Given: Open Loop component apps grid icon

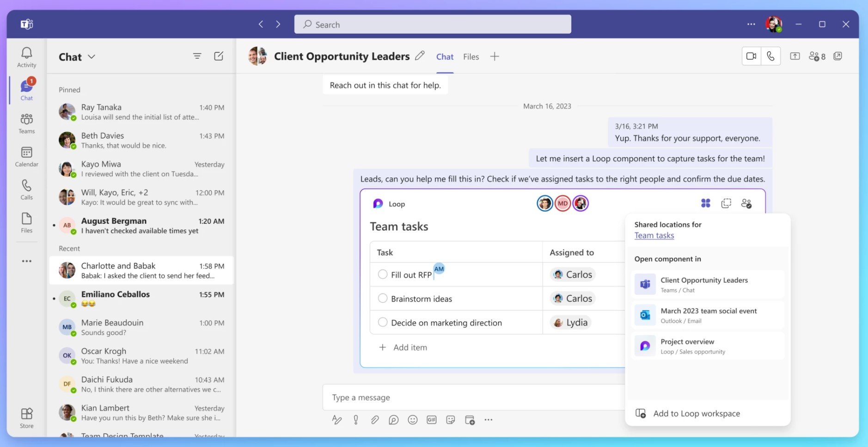Looking at the screenshot, I should pyautogui.click(x=705, y=203).
